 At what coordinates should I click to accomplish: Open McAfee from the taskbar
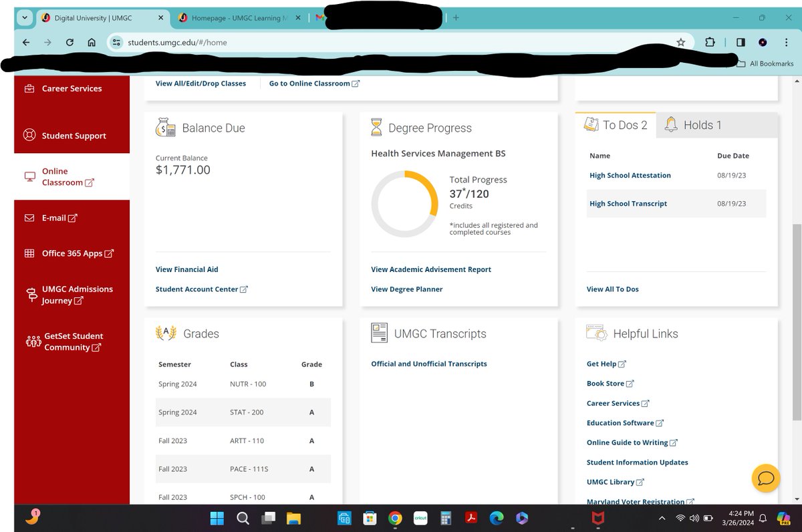pos(598,518)
